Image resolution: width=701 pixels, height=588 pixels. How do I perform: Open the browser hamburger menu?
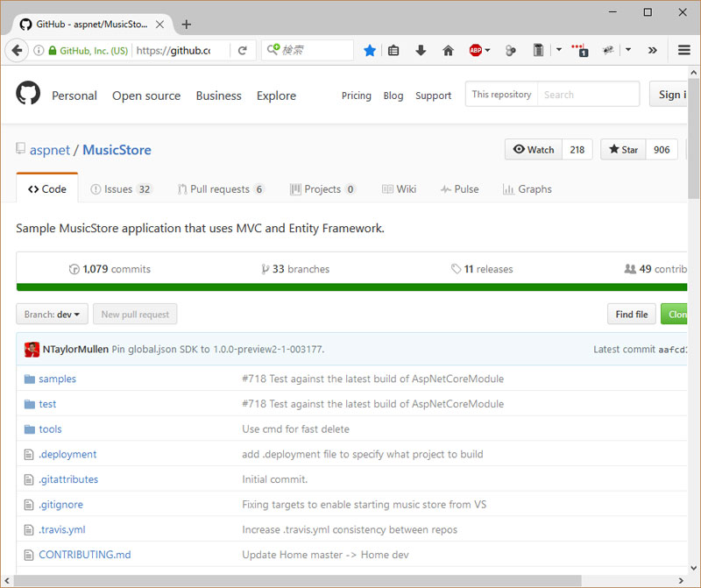pyautogui.click(x=684, y=50)
